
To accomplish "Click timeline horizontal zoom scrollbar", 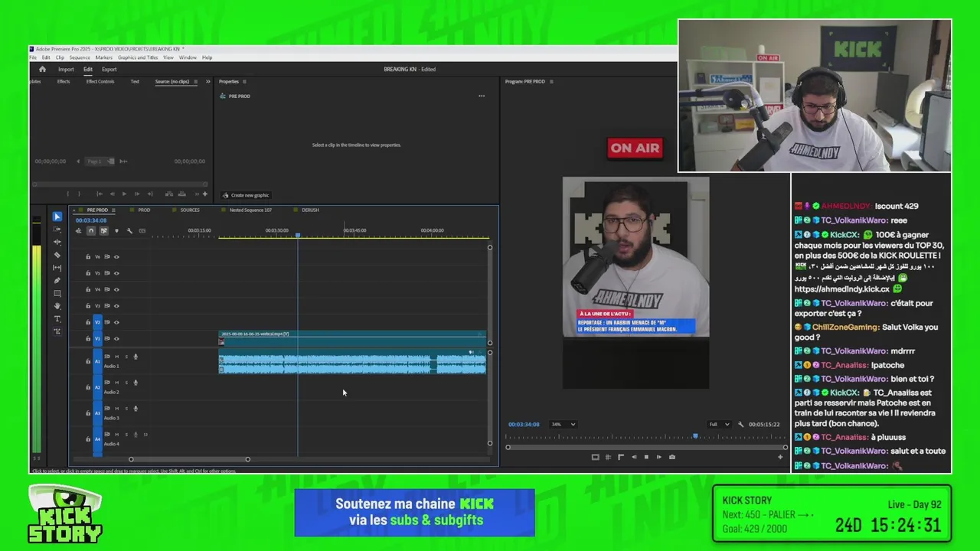I will point(189,459).
